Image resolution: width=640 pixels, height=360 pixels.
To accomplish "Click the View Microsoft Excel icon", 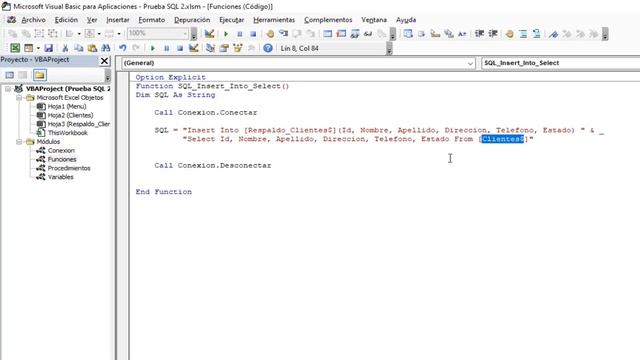I will [15, 48].
